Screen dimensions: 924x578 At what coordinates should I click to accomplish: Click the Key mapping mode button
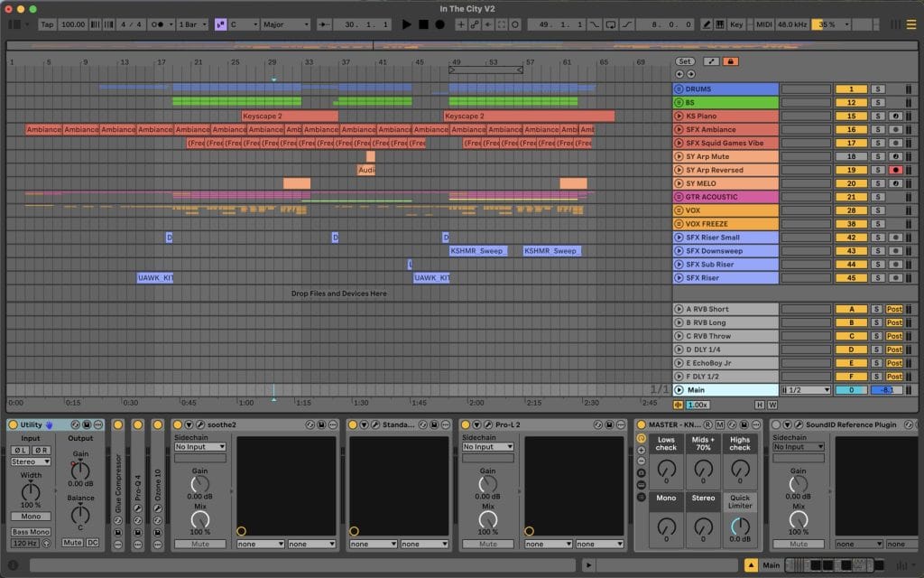(737, 24)
